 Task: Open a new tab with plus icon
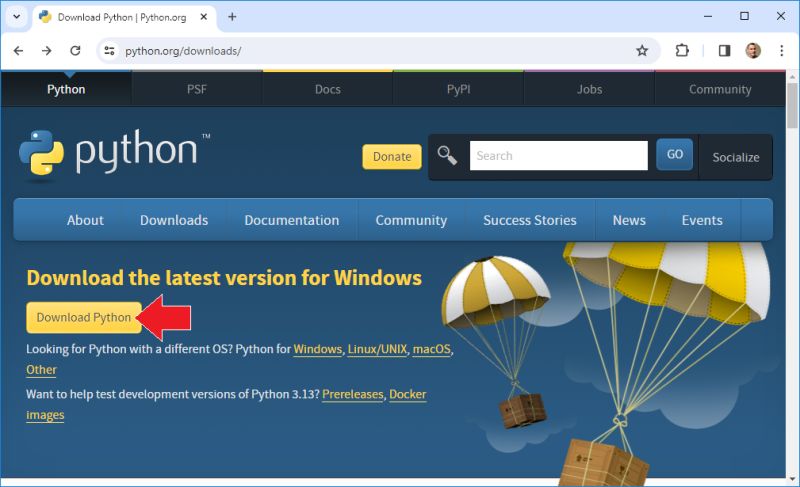232,17
